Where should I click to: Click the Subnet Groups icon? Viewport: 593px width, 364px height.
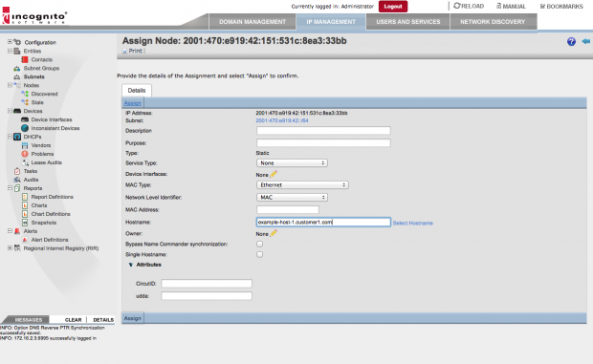coord(17,69)
